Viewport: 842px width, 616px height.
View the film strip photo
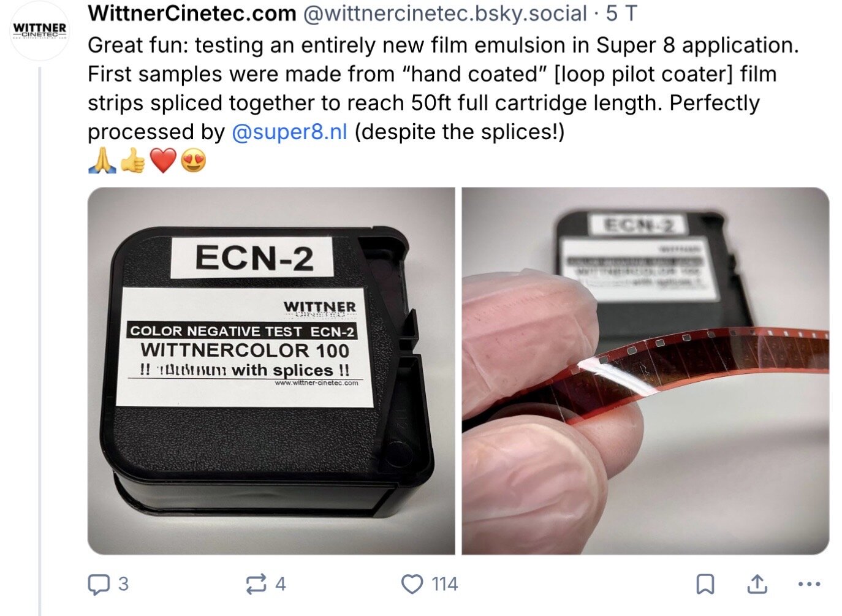click(x=645, y=371)
